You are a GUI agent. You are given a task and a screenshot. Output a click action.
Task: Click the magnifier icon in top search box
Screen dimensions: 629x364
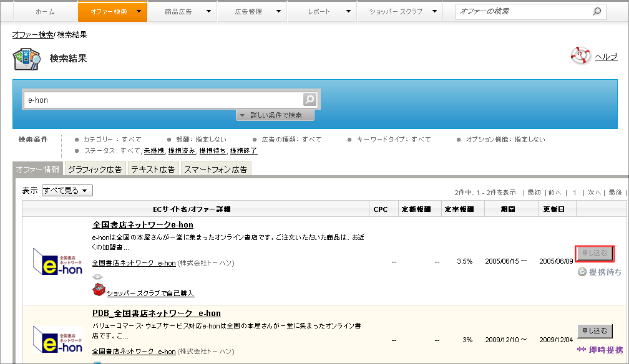pos(597,11)
